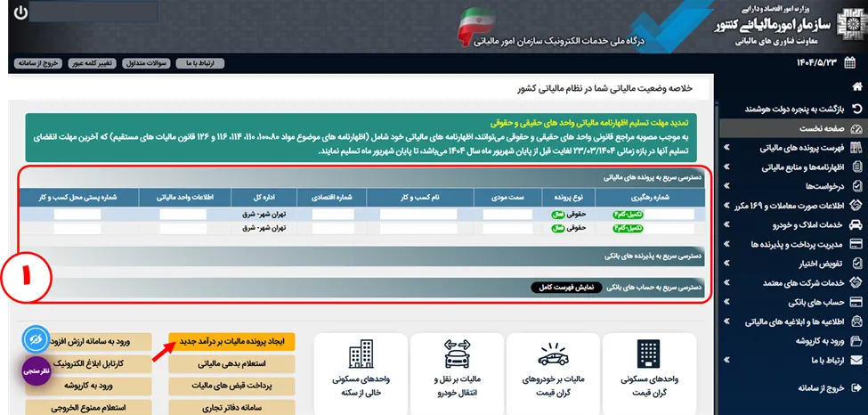Screen dimensions: 868x415
Task: Expand فهرست پرونده های مالیاتی chevron
Action: (x=726, y=148)
